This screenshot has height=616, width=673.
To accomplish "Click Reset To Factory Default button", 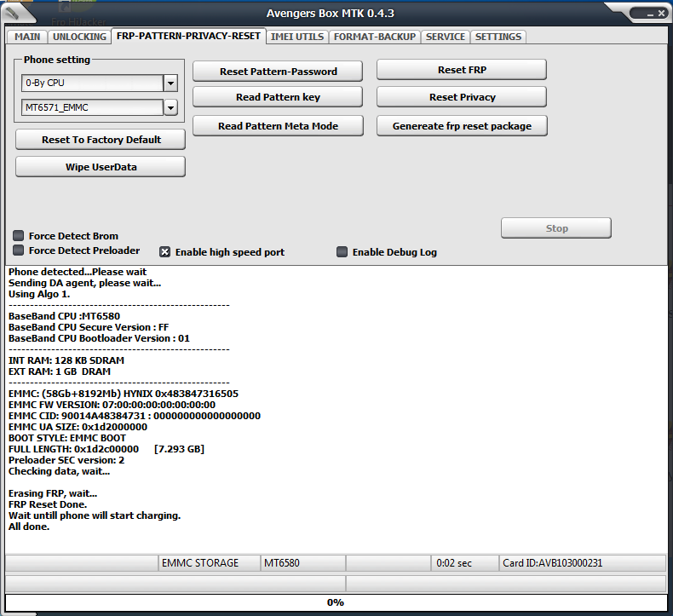I will coord(101,140).
